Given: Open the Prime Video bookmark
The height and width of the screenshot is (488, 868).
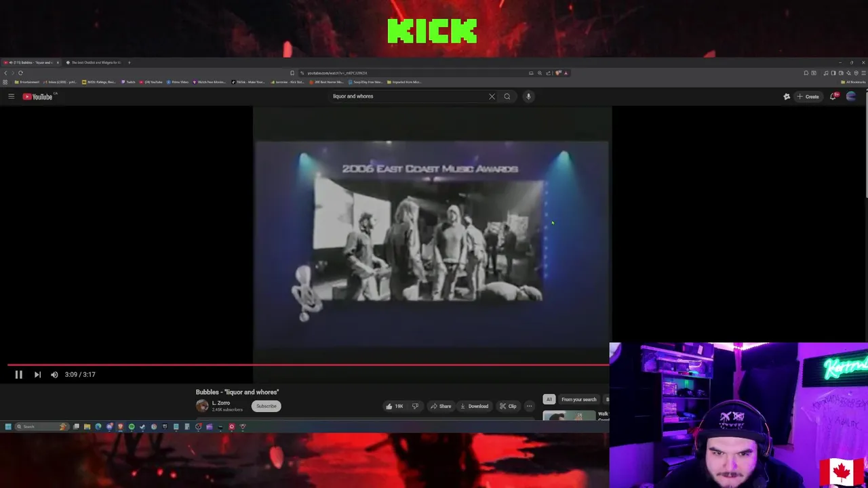Looking at the screenshot, I should [178, 82].
